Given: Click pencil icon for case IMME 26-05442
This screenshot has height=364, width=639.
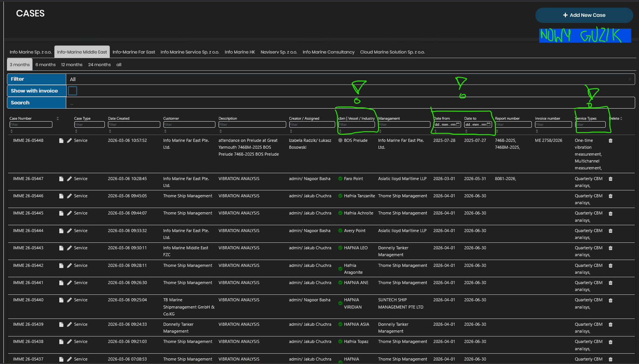Looking at the screenshot, I should pos(69,266).
